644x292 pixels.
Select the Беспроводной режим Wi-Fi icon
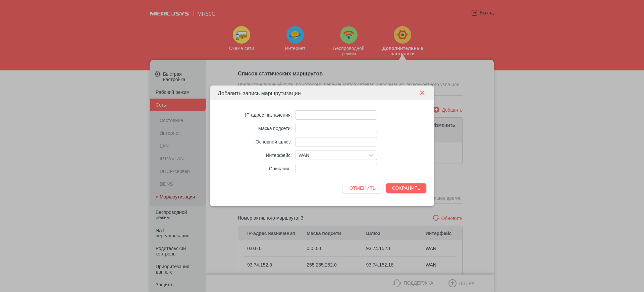click(348, 35)
